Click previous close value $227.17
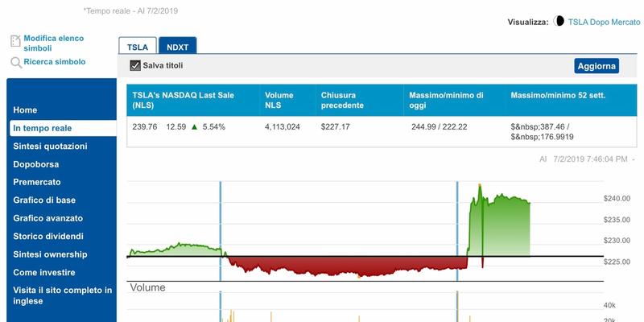 click(x=336, y=127)
